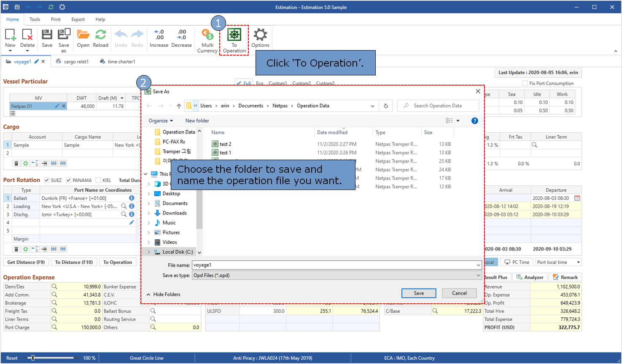Click the To Operation ribbon icon
622x364 pixels.
(234, 35)
